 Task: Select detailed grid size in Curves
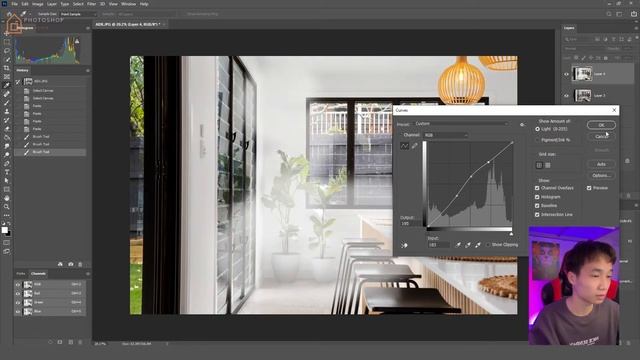pos(548,165)
